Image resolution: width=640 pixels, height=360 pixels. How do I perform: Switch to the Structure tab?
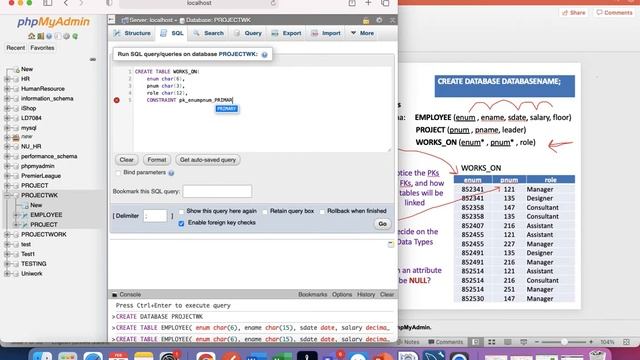(133, 33)
